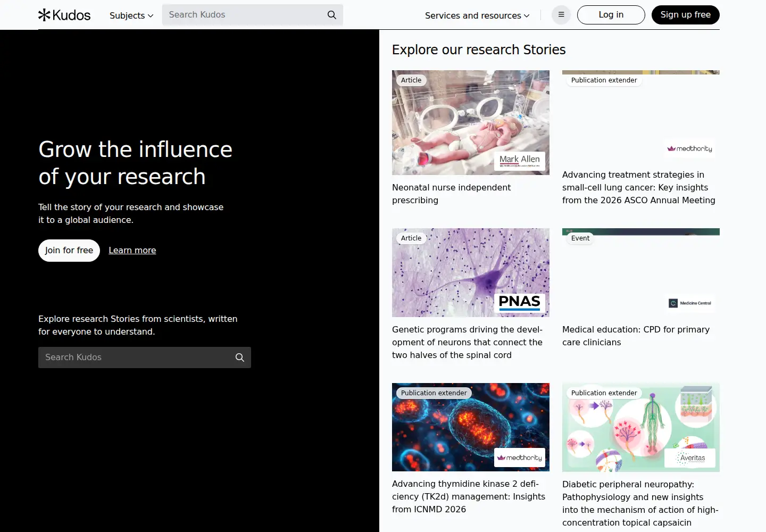The image size is (766, 532).
Task: Open the Kudos logo home link
Action: [x=64, y=15]
